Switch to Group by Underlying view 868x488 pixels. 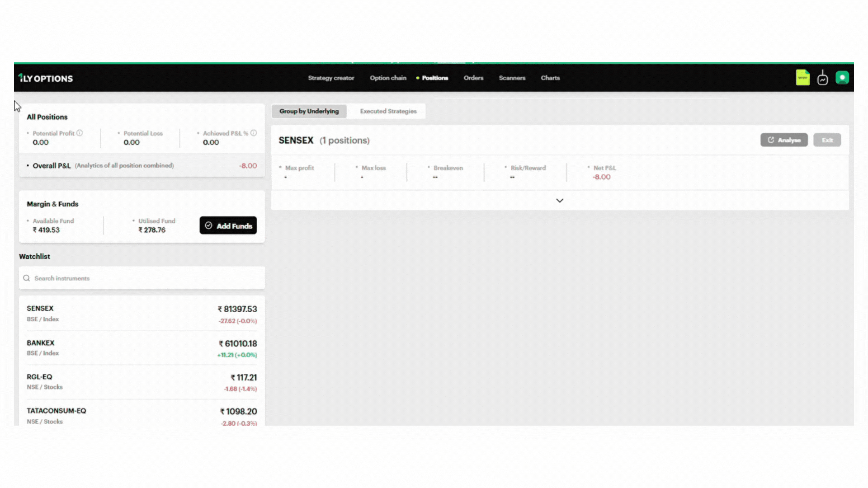coord(309,111)
